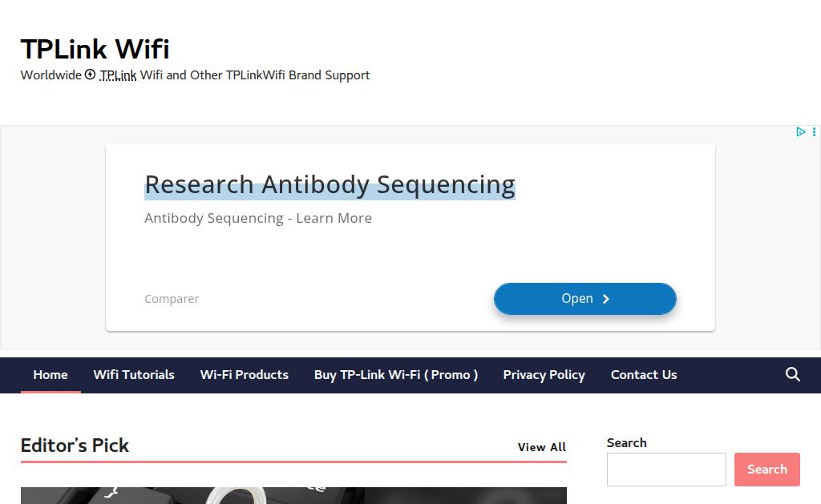Click the pink Search button

[767, 470]
